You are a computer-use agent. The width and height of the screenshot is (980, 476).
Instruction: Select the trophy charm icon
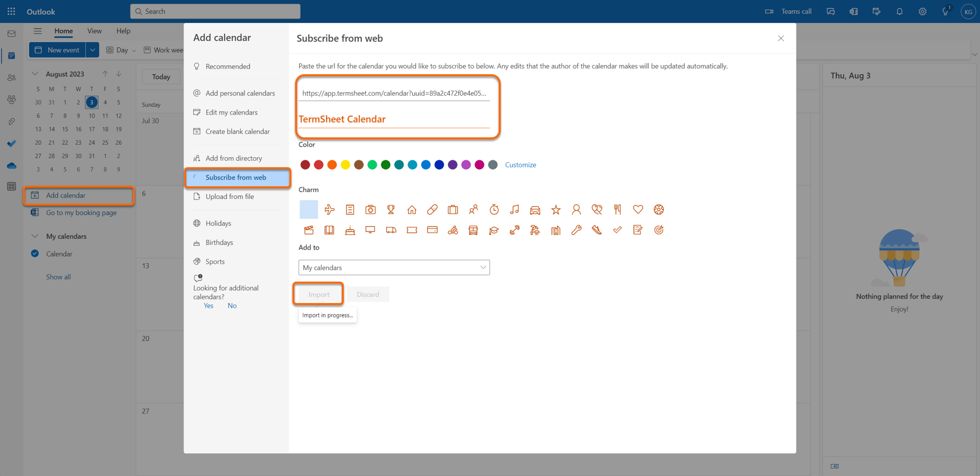[x=391, y=210]
